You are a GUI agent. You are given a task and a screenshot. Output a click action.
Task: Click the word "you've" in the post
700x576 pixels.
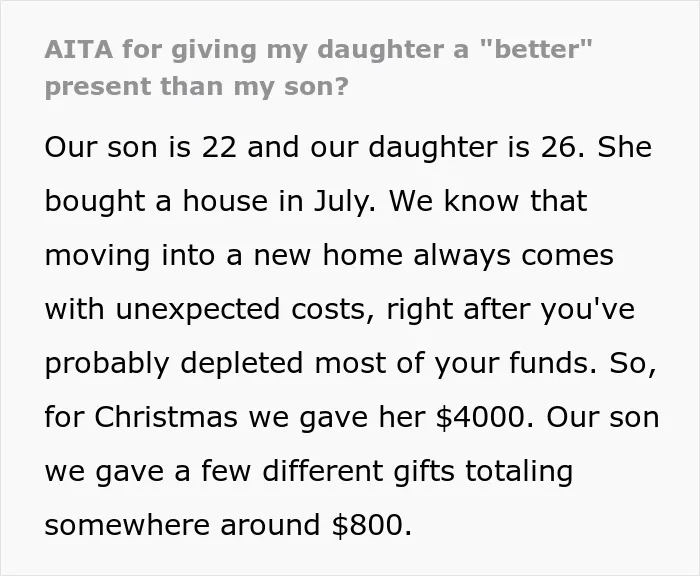588,311
